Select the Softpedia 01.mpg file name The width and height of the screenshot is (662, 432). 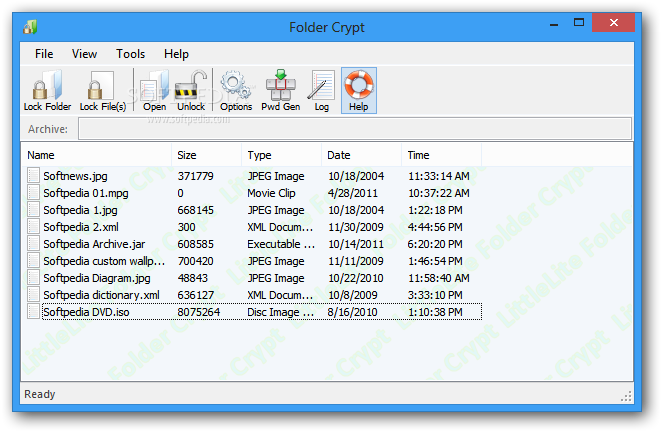coord(86,193)
